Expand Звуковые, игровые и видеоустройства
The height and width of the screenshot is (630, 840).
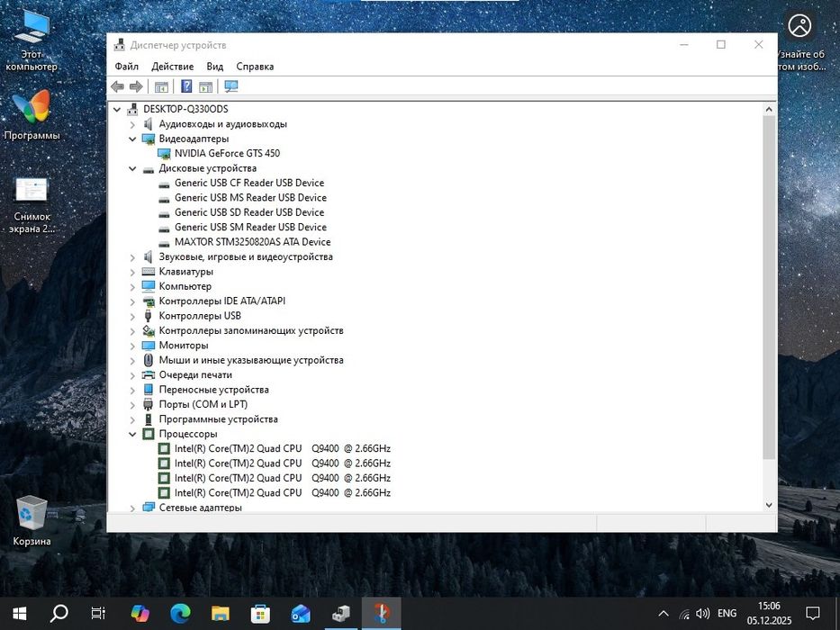click(132, 257)
